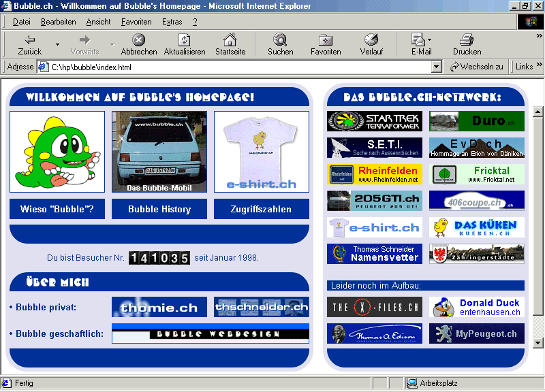This screenshot has width=545, height=392.
Task: Click the Zurück back arrow icon
Action: point(29,39)
